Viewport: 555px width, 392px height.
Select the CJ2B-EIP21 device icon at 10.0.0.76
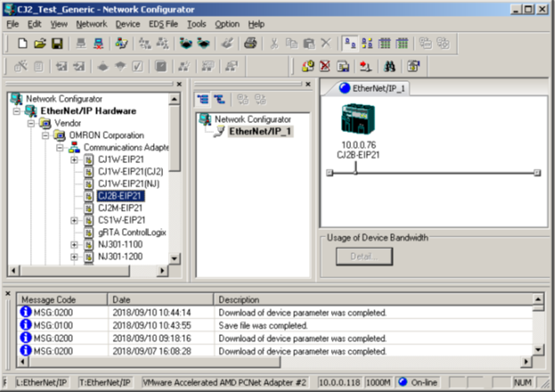pos(357,125)
